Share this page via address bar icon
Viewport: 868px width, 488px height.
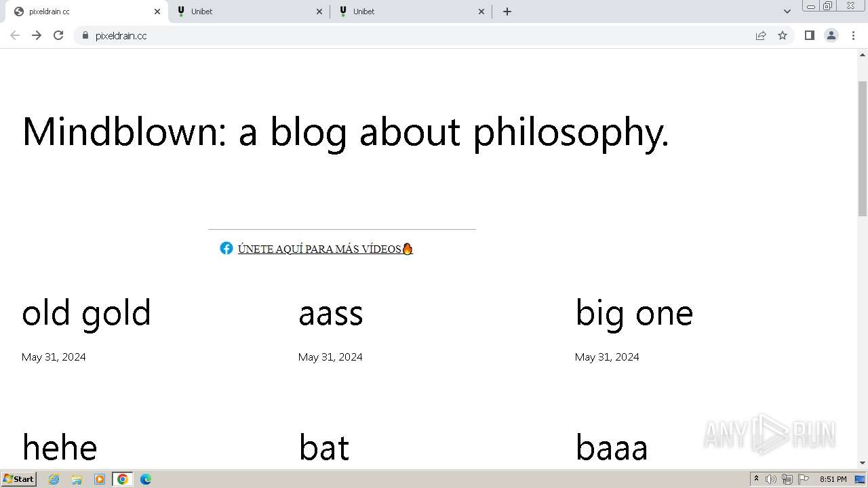(x=761, y=35)
